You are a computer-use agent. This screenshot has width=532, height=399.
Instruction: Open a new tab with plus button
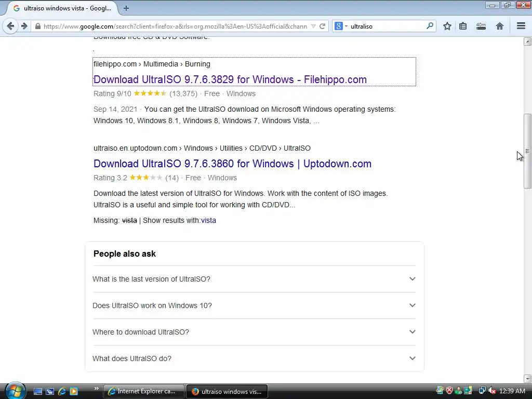(x=126, y=8)
